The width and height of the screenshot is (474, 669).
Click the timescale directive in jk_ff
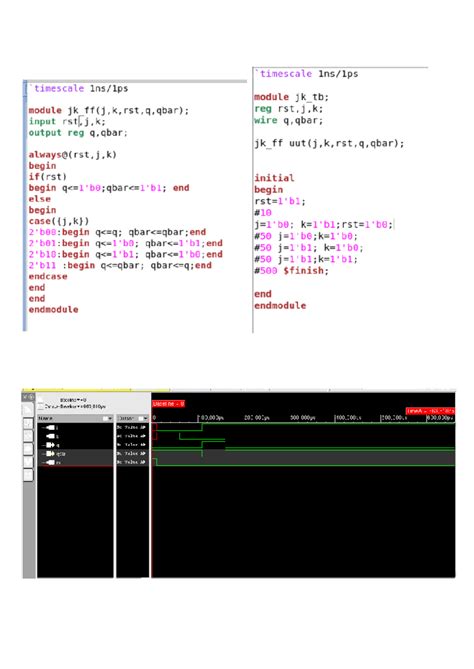[x=79, y=88]
